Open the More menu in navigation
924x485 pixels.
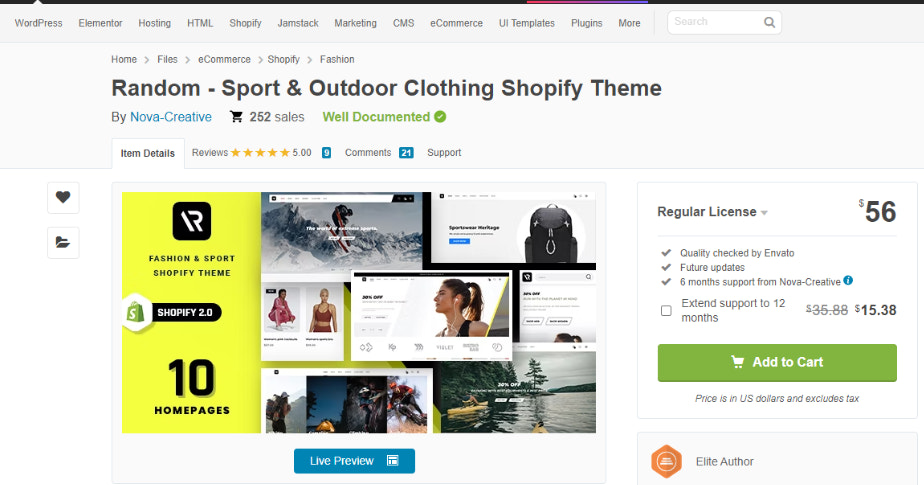(x=629, y=23)
